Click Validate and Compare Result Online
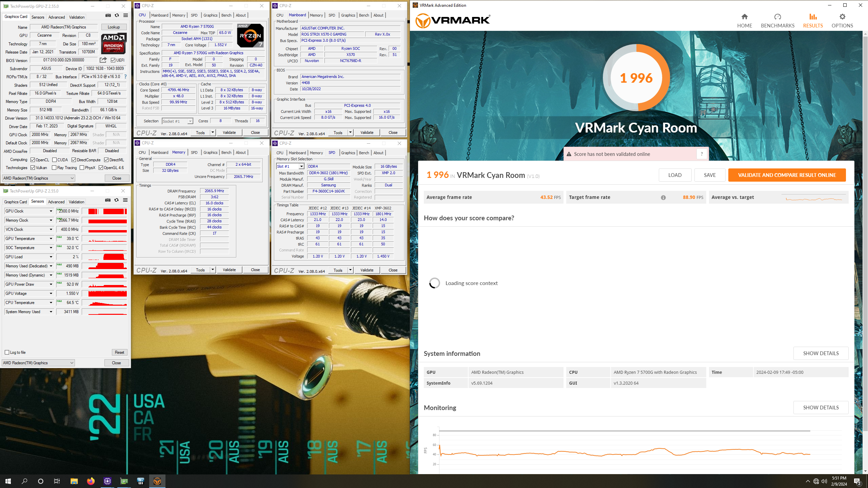The width and height of the screenshot is (868, 488). coord(787,175)
